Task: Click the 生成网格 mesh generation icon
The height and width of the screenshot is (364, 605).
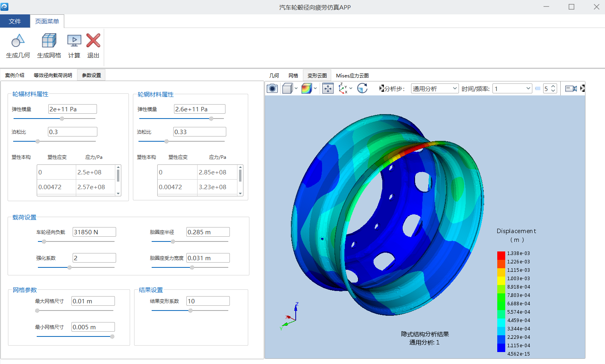Action: [49, 41]
